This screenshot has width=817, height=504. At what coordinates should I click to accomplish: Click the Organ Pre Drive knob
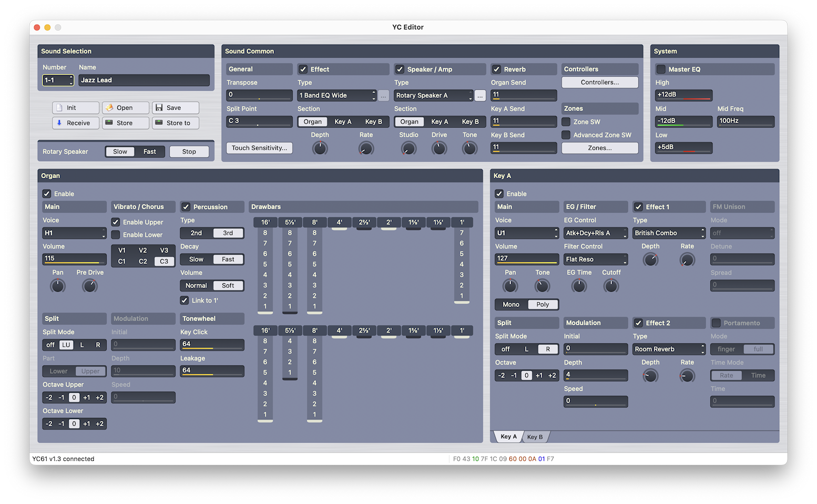coord(90,286)
